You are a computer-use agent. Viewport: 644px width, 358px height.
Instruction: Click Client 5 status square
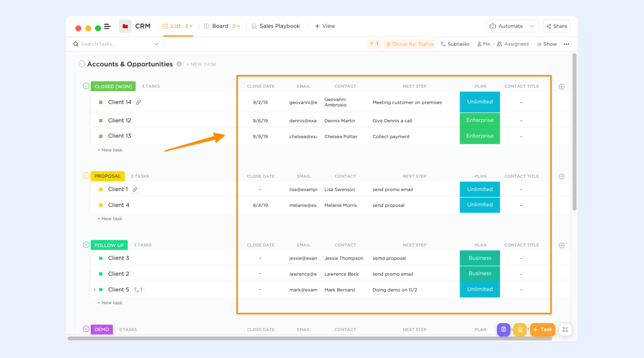[x=101, y=290]
